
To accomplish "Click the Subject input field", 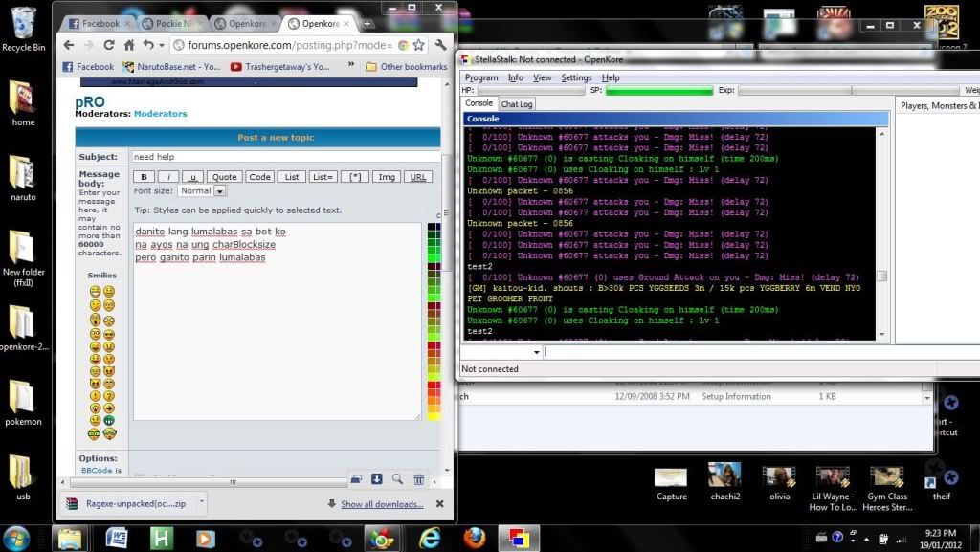I will (285, 157).
